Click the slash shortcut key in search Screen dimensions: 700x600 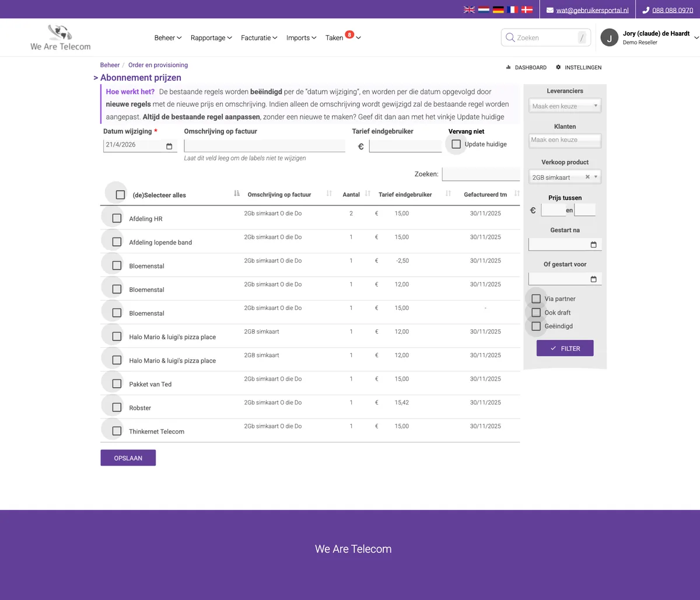pos(582,37)
